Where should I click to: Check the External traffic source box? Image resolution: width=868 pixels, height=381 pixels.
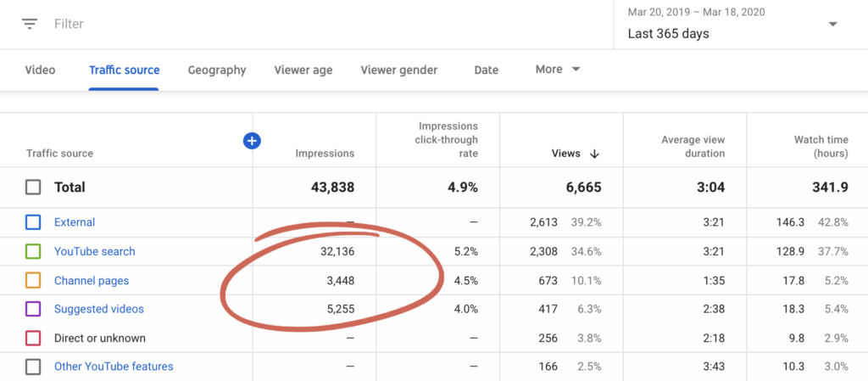click(33, 222)
